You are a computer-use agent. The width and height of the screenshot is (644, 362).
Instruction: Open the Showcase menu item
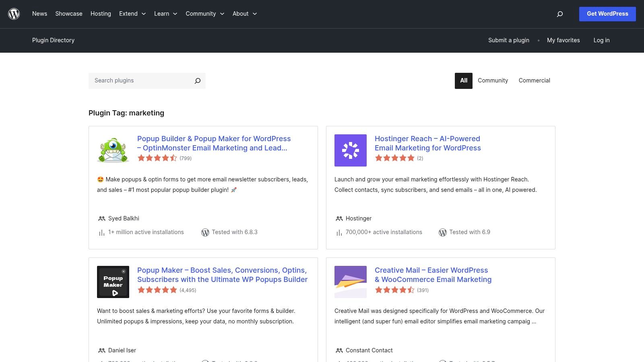[68, 14]
